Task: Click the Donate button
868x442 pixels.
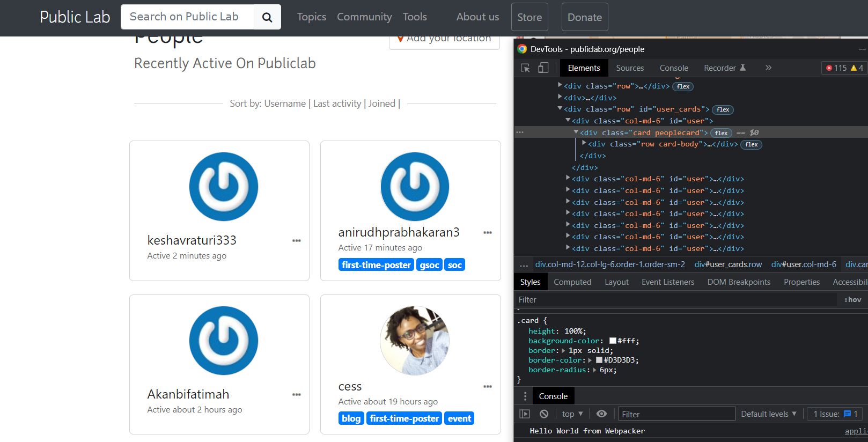Action: pyautogui.click(x=585, y=17)
